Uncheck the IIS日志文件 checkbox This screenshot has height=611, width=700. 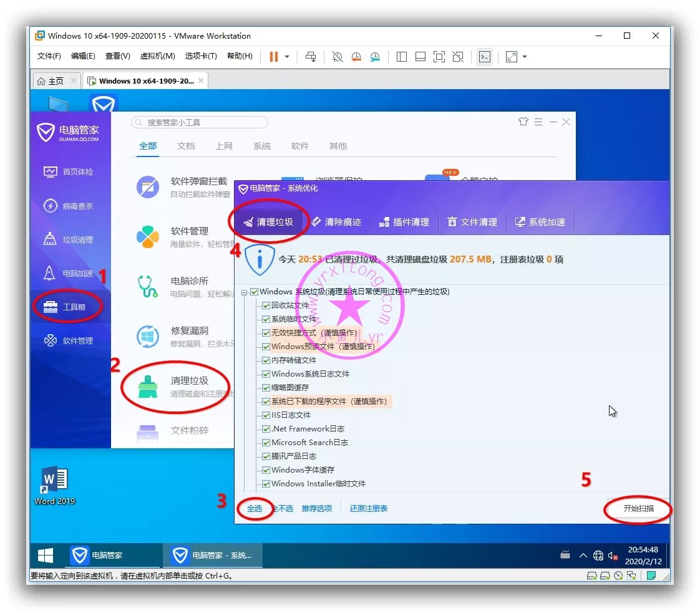coord(266,415)
